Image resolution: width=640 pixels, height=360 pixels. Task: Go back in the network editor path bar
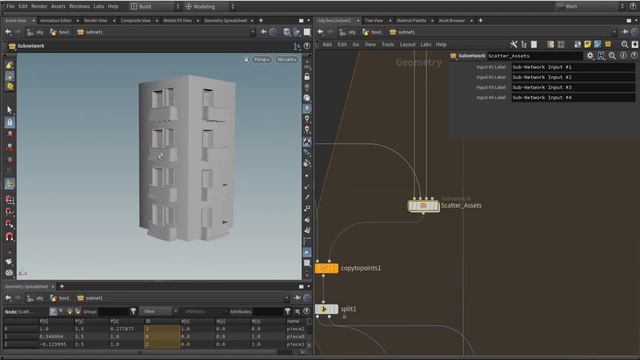320,32
